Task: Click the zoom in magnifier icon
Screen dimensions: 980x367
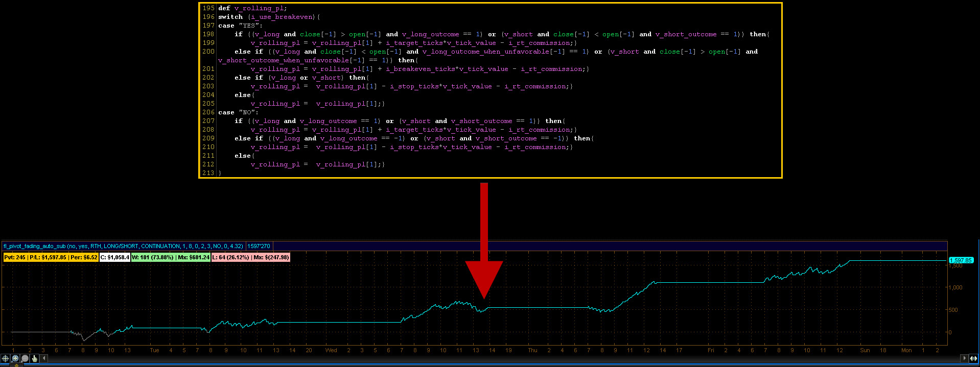Action: [15, 358]
